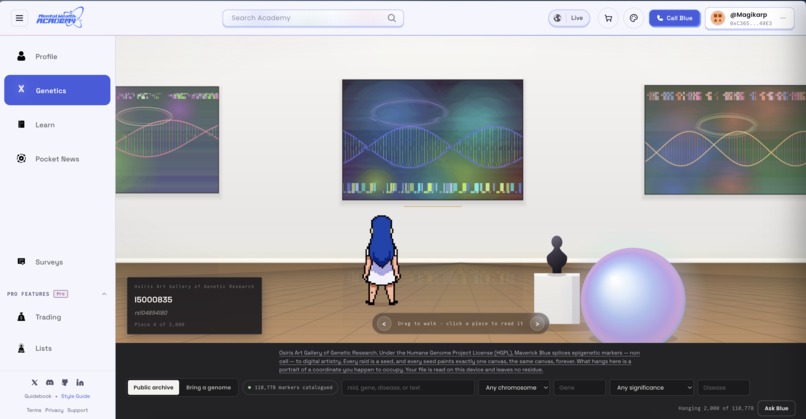The height and width of the screenshot is (419, 806).
Task: Open the X (Twitter) social link
Action: (x=34, y=382)
